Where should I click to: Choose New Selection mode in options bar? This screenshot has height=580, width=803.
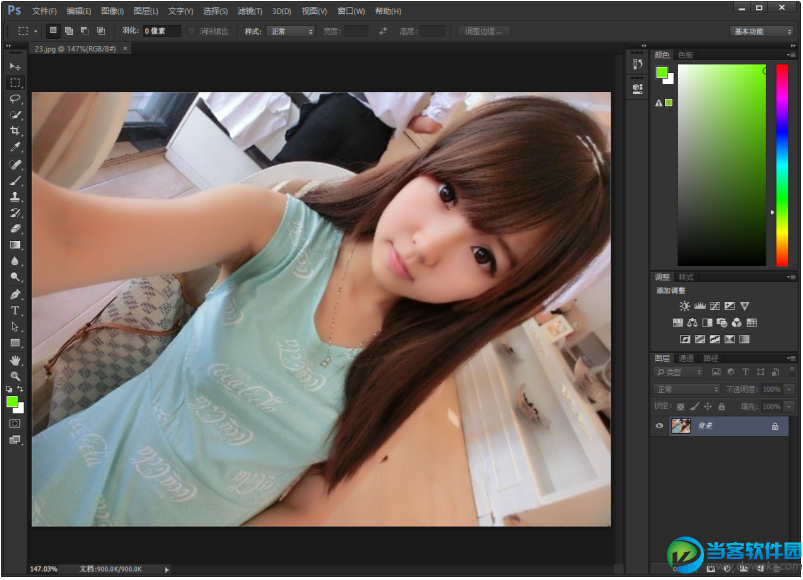(53, 31)
